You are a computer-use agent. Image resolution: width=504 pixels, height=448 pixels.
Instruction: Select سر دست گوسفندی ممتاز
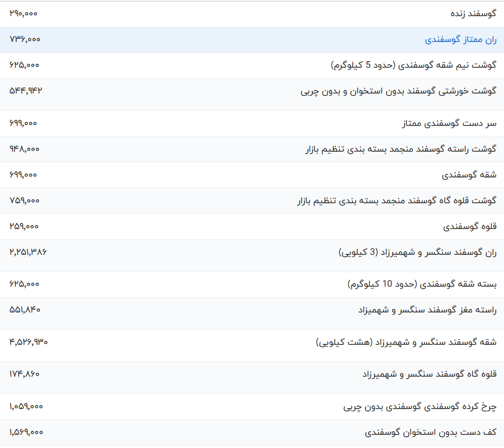click(449, 123)
